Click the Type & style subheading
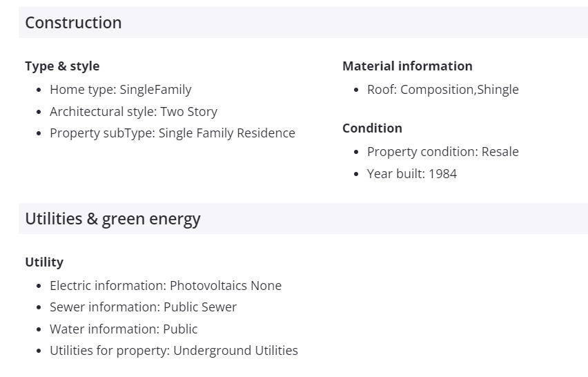 pyautogui.click(x=62, y=66)
